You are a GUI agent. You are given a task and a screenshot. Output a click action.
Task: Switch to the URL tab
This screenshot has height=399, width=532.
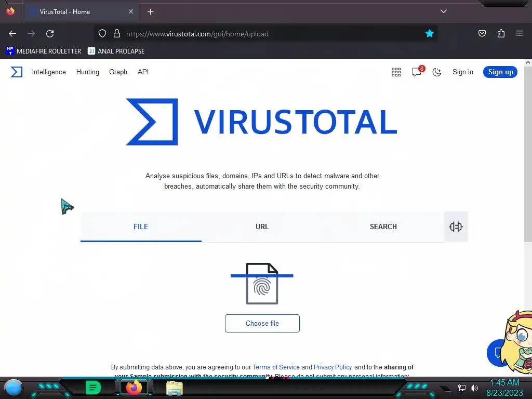coord(262,227)
